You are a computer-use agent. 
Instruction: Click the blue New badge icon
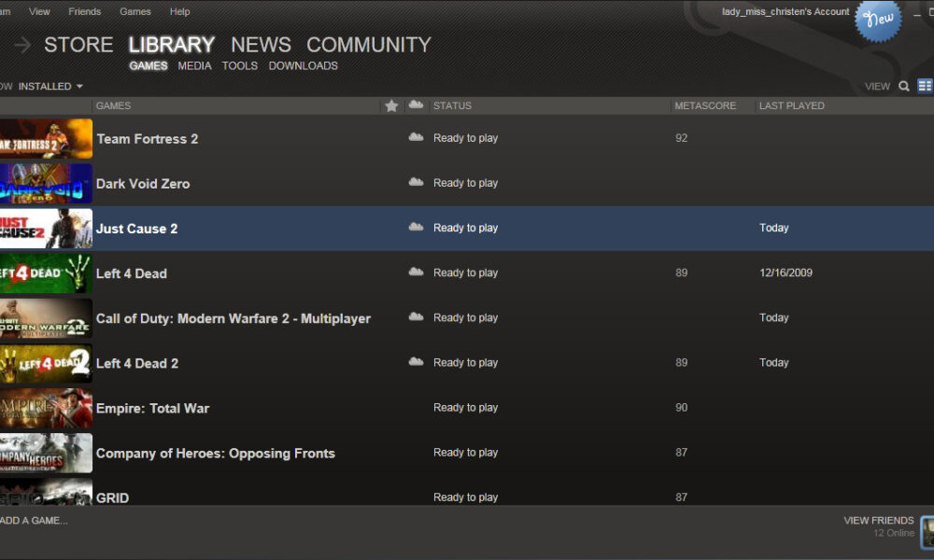[x=878, y=21]
